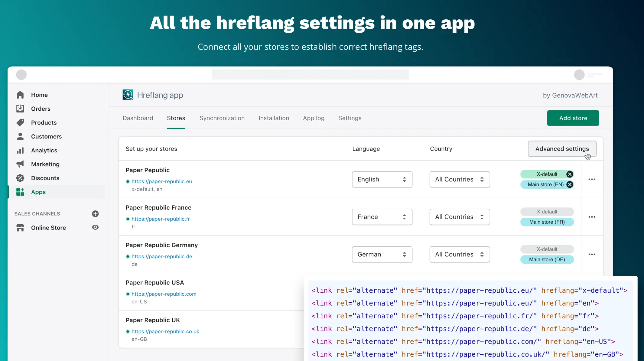The width and height of the screenshot is (644, 361).
Task: Select the Apps grid icon
Action: [x=20, y=192]
